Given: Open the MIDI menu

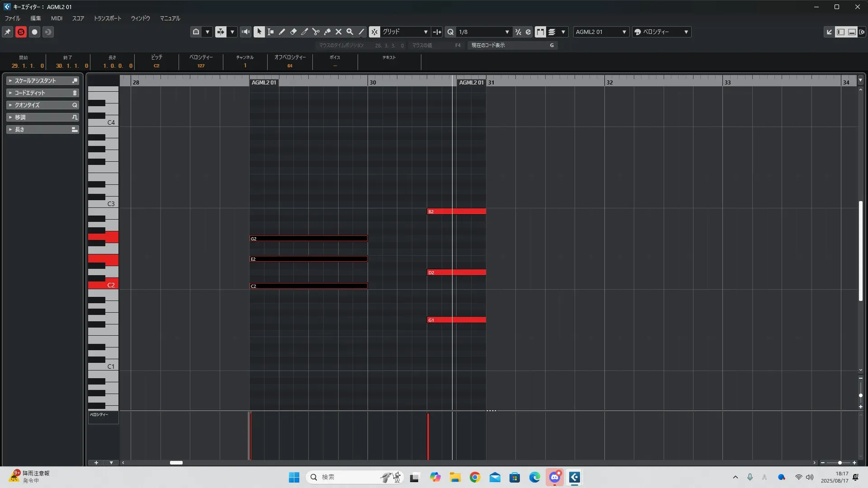Looking at the screenshot, I should pos(57,19).
